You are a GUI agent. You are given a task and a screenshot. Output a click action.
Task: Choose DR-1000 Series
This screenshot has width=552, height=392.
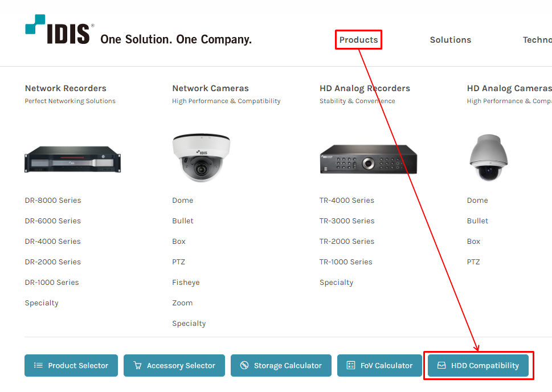pos(52,282)
